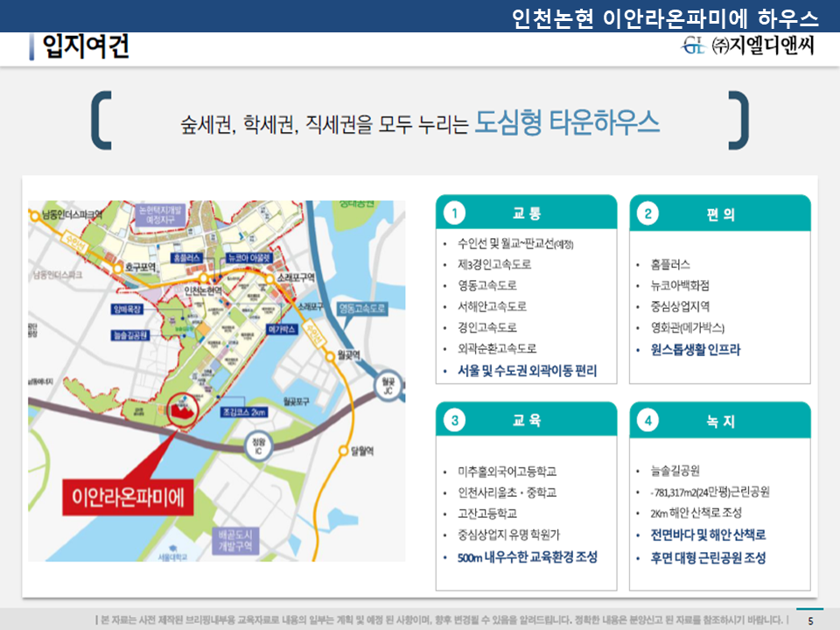Click the 전면바다 및 해안 산책로 line
840x630 pixels.
point(708,535)
